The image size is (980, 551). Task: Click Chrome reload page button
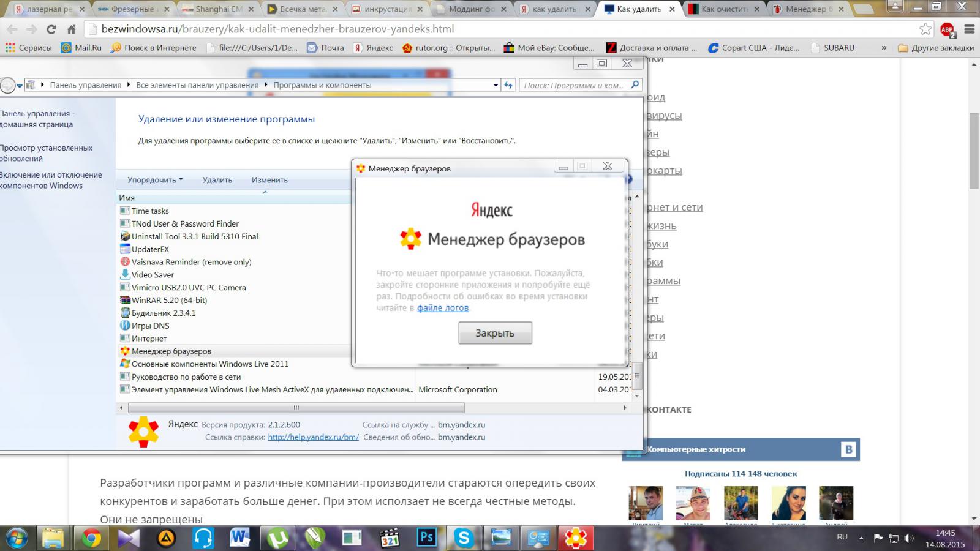pyautogui.click(x=51, y=29)
